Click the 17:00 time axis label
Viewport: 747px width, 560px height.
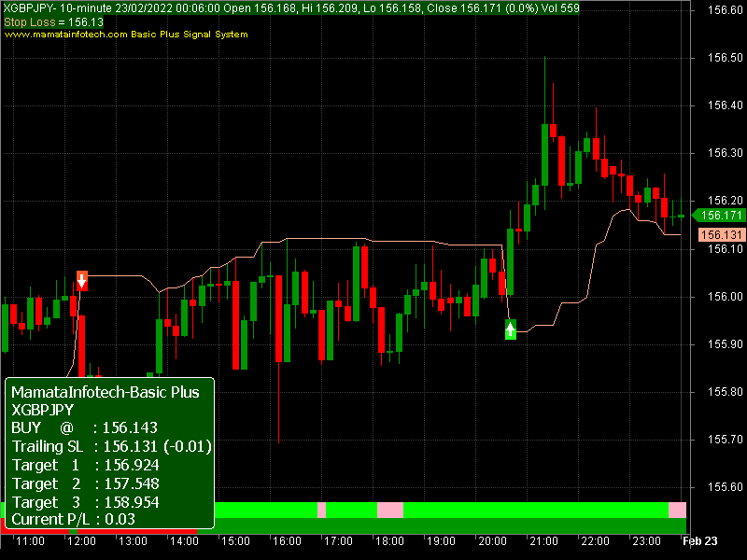[339, 541]
